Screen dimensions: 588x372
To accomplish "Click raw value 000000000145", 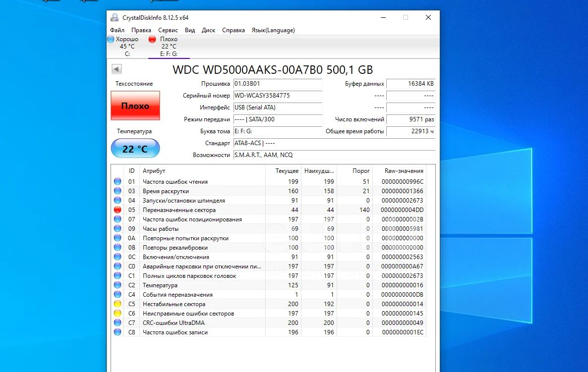I will pos(403,314).
